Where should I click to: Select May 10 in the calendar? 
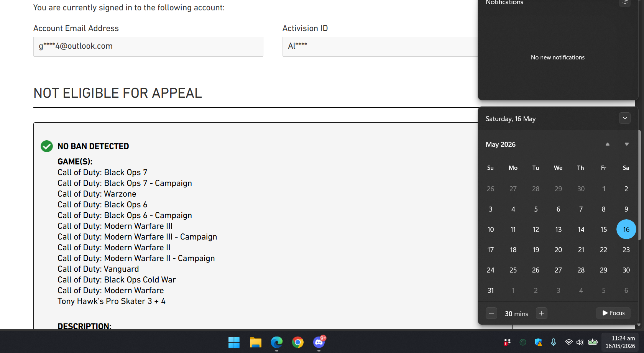click(491, 229)
